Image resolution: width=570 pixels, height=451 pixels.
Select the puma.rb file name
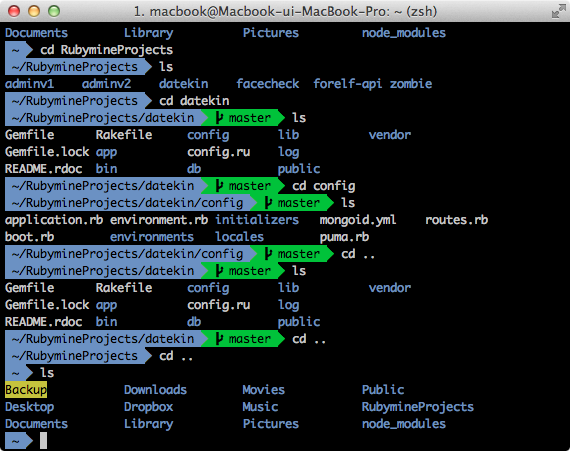point(344,237)
